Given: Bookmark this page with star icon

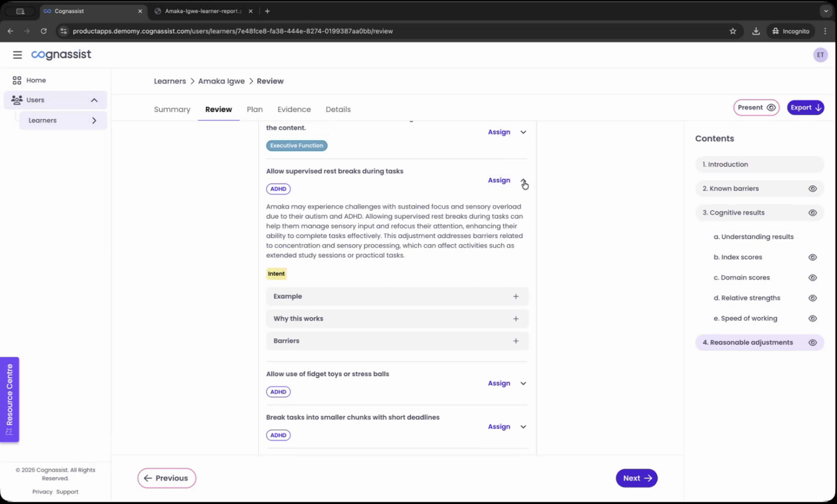Looking at the screenshot, I should [733, 31].
